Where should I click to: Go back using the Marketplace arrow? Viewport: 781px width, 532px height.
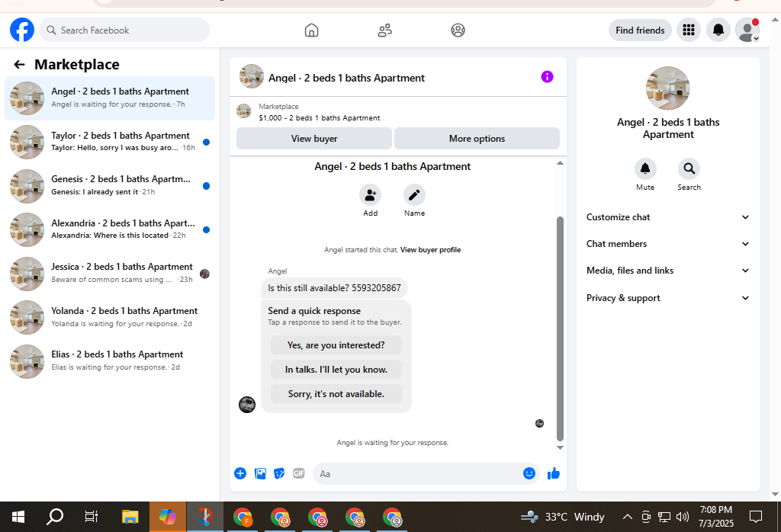[19, 64]
